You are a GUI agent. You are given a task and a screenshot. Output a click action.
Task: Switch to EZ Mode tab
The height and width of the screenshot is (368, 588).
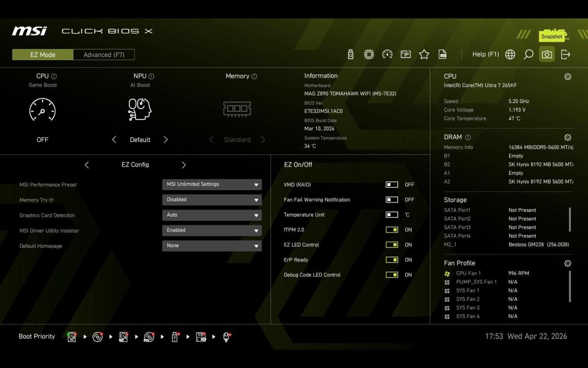(43, 55)
